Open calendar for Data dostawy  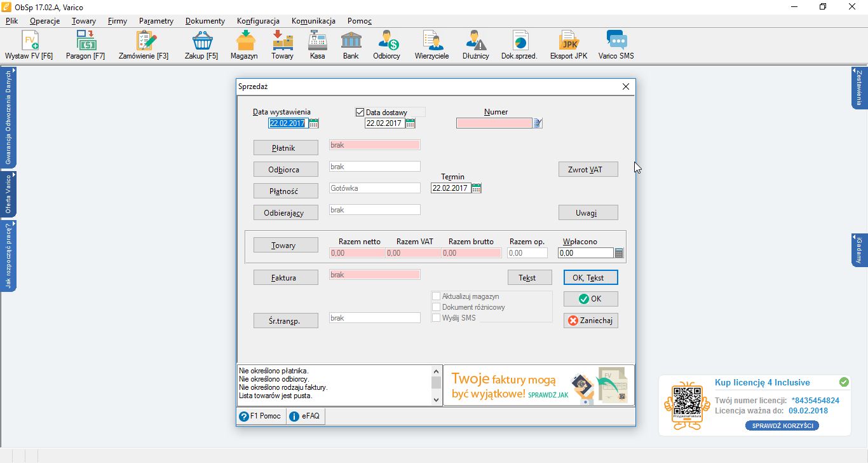pos(410,123)
